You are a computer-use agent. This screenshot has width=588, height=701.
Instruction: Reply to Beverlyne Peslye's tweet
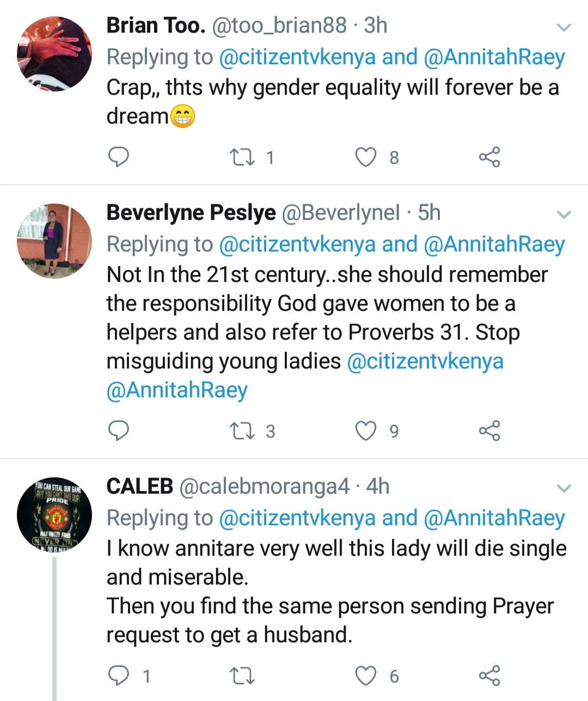[119, 431]
